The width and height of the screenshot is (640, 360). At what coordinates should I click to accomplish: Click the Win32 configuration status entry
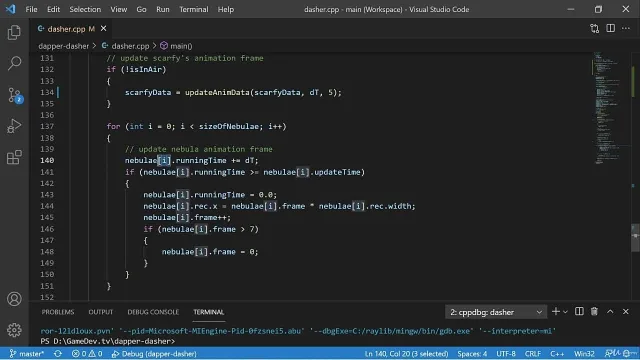coord(584,353)
